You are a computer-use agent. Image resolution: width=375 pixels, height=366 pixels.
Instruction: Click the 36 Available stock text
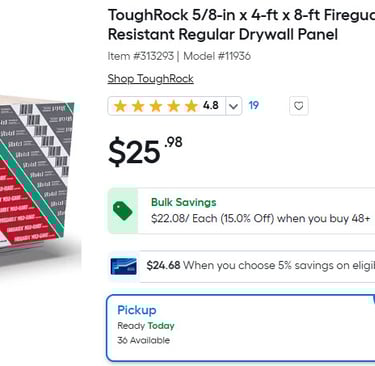pyautogui.click(x=143, y=340)
